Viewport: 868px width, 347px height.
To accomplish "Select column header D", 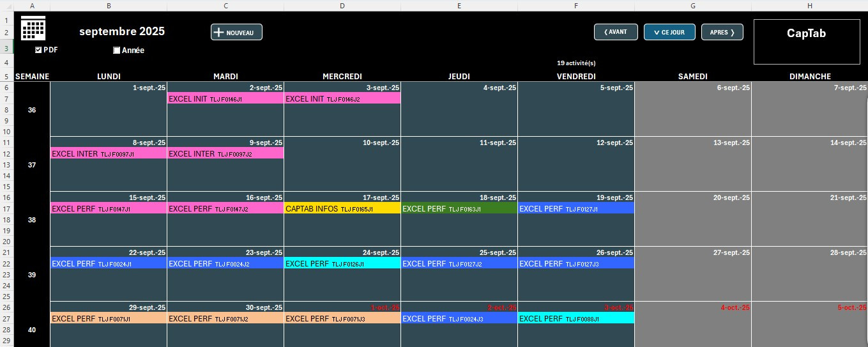I will click(x=342, y=6).
